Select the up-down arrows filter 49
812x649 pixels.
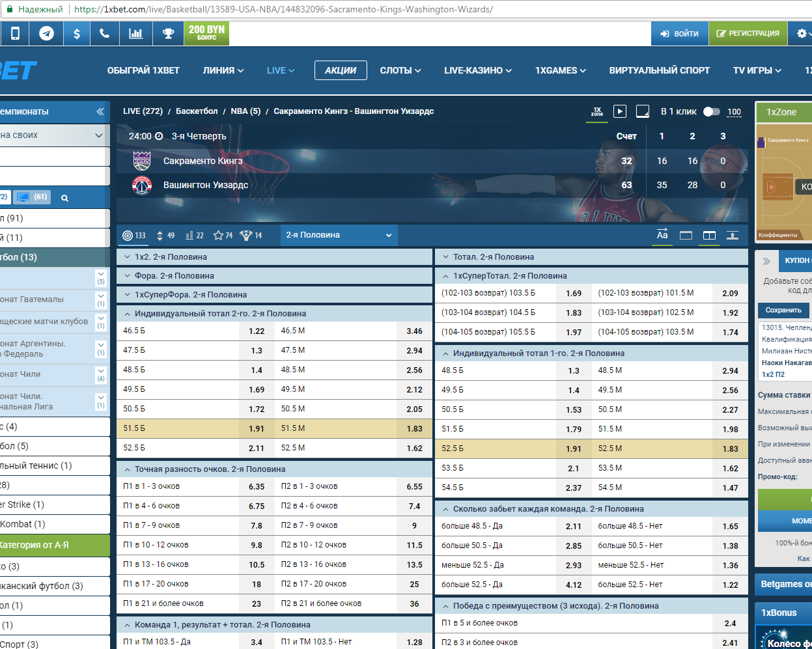[166, 236]
